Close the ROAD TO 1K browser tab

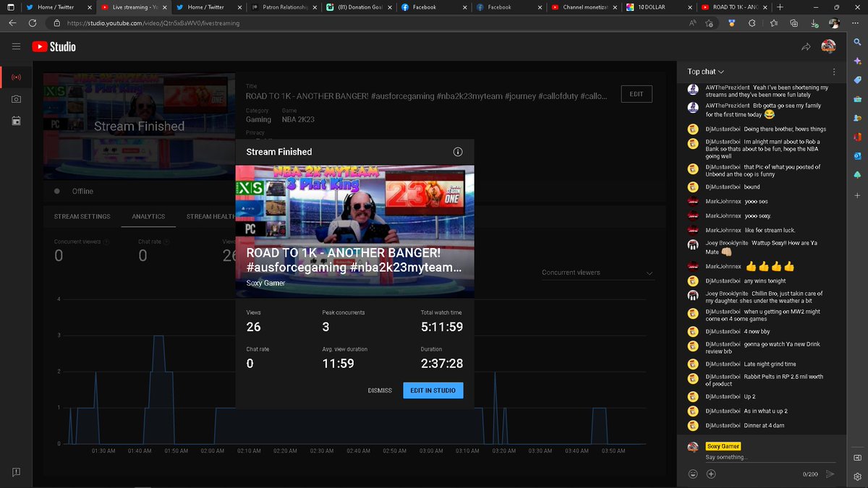click(x=764, y=7)
